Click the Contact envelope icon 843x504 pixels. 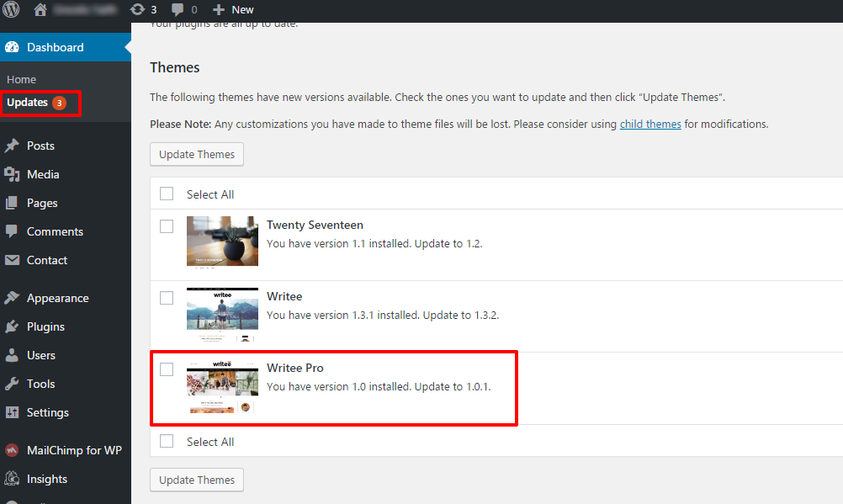(12, 260)
